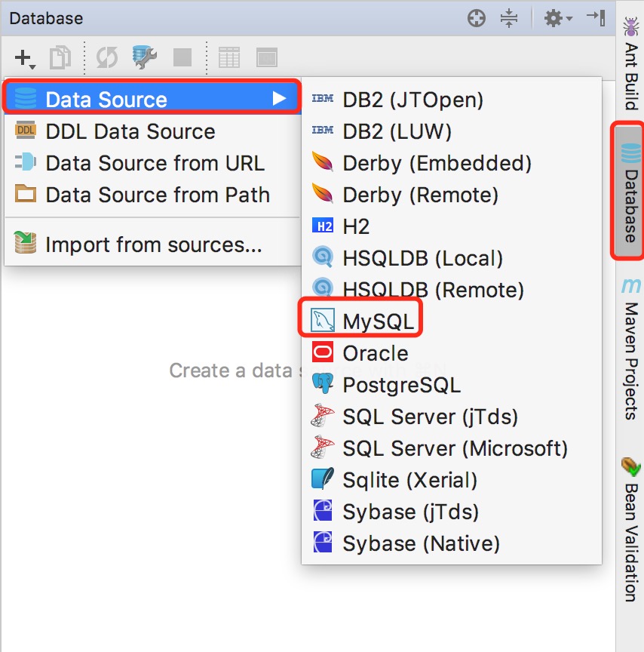Open the gear settings dropdown
This screenshot has width=644, height=652.
558,18
